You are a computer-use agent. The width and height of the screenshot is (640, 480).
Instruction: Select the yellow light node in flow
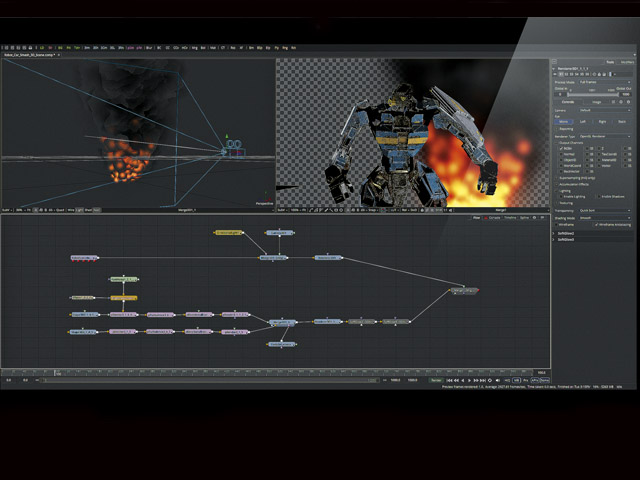[229, 233]
